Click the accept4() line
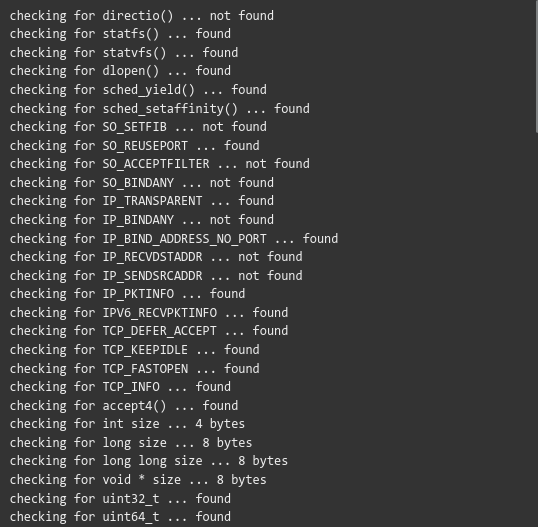This screenshot has width=538, height=527. 124,406
